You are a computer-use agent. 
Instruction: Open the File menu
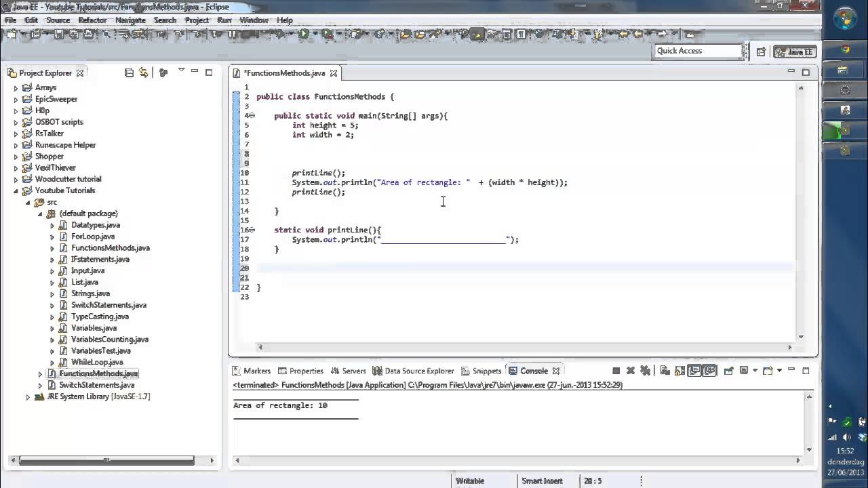[x=11, y=20]
